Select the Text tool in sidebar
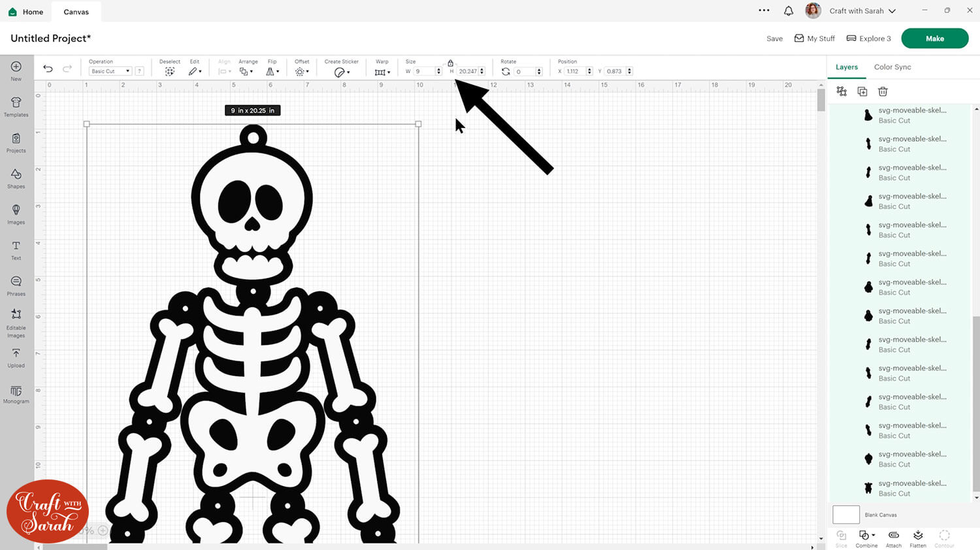Image resolution: width=980 pixels, height=550 pixels. (15, 249)
